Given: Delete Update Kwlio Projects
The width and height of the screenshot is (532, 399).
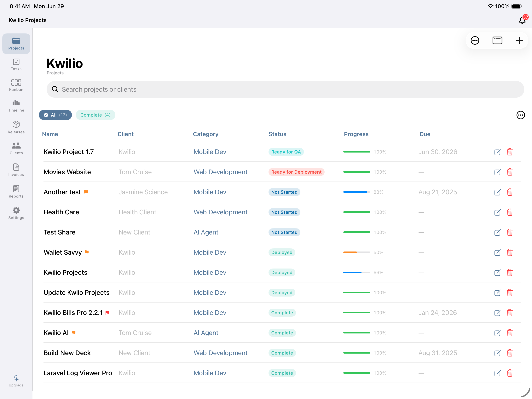Looking at the screenshot, I should (x=510, y=293).
